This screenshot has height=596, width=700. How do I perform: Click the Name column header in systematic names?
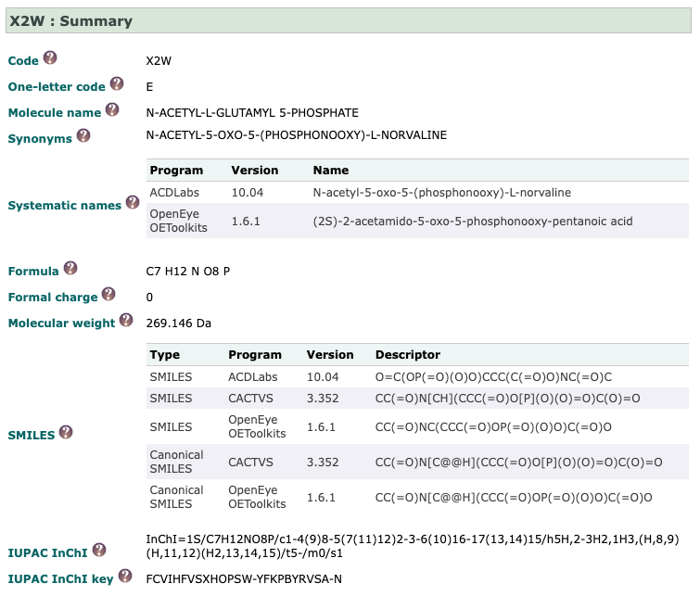click(331, 171)
